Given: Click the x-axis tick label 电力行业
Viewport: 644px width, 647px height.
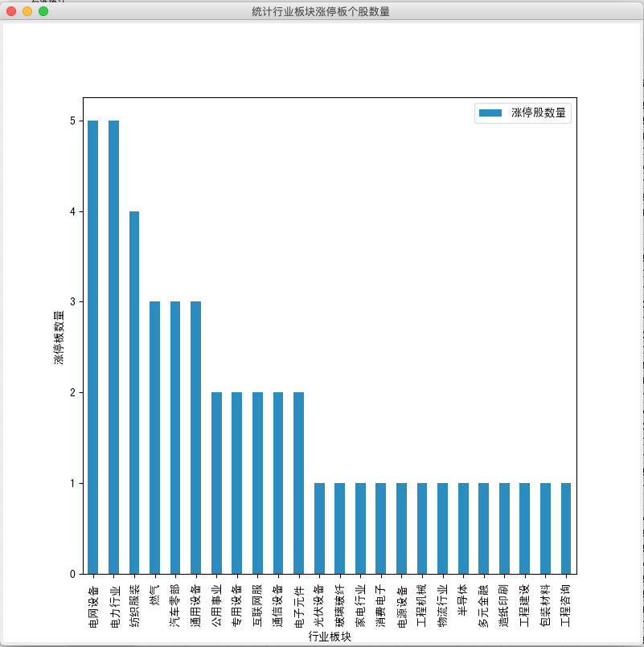Looking at the screenshot, I should point(114,606).
